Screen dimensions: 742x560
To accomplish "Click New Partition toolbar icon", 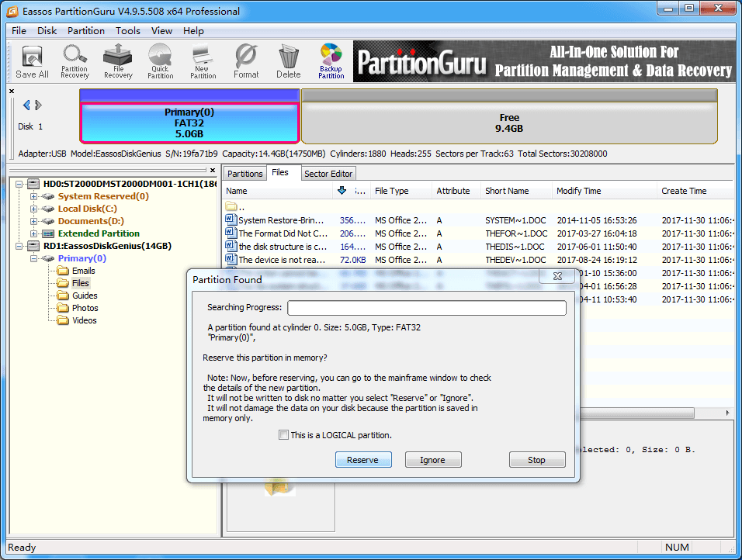I will coord(203,62).
